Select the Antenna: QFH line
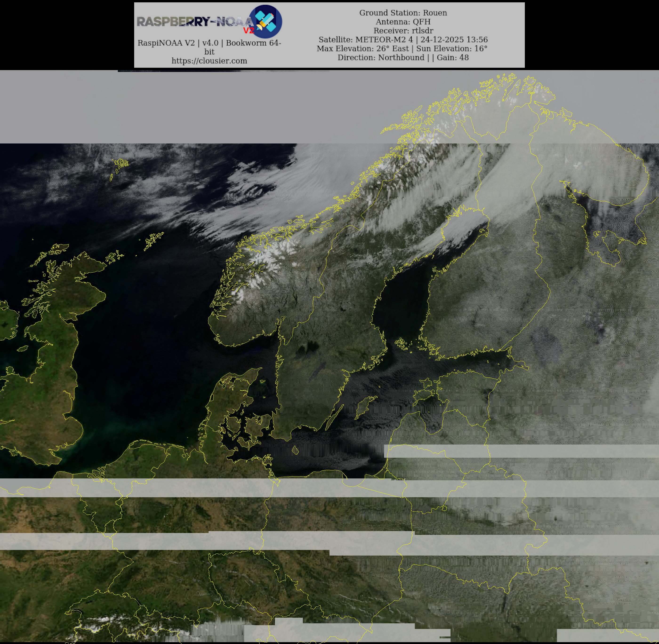 point(403,22)
